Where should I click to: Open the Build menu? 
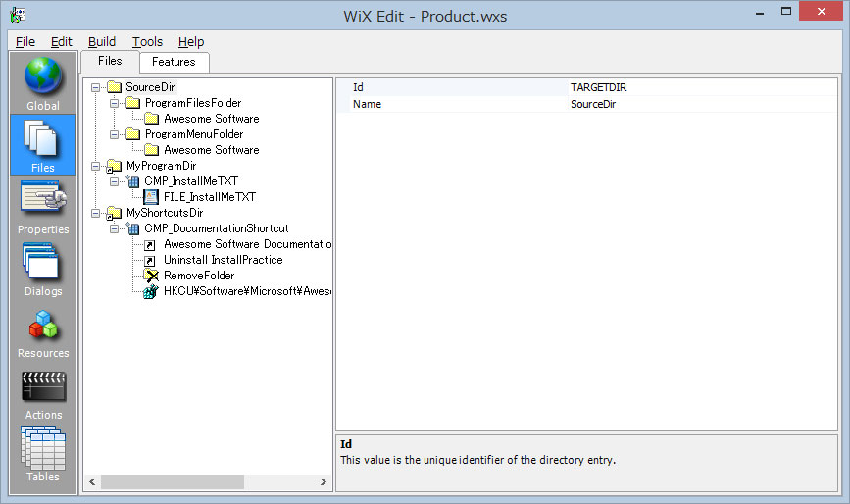(x=101, y=41)
